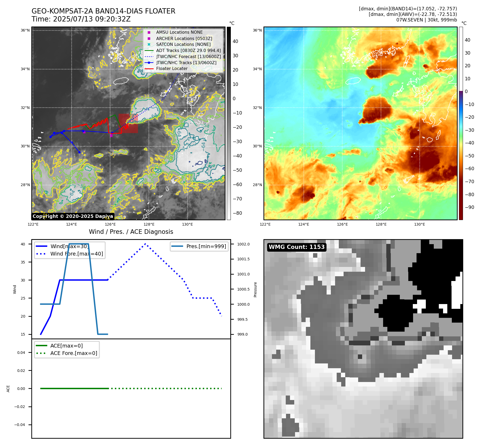Click legend entry 'Pres.[min=999]'
Viewport: 481px width, 448px height.
pos(206,246)
